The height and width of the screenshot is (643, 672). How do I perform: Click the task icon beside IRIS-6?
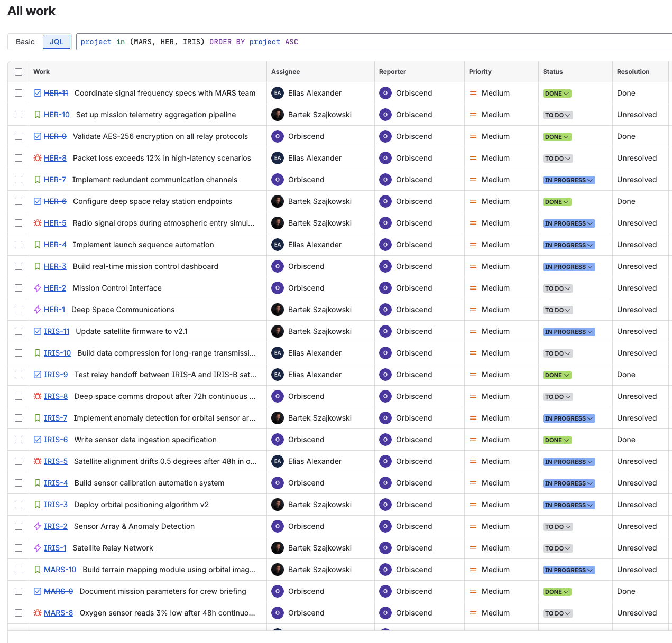click(x=38, y=440)
